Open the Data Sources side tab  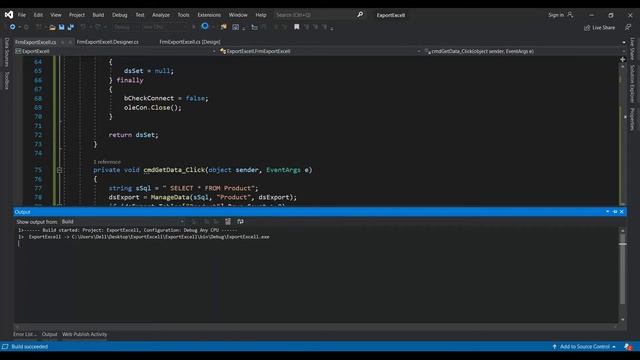7,52
